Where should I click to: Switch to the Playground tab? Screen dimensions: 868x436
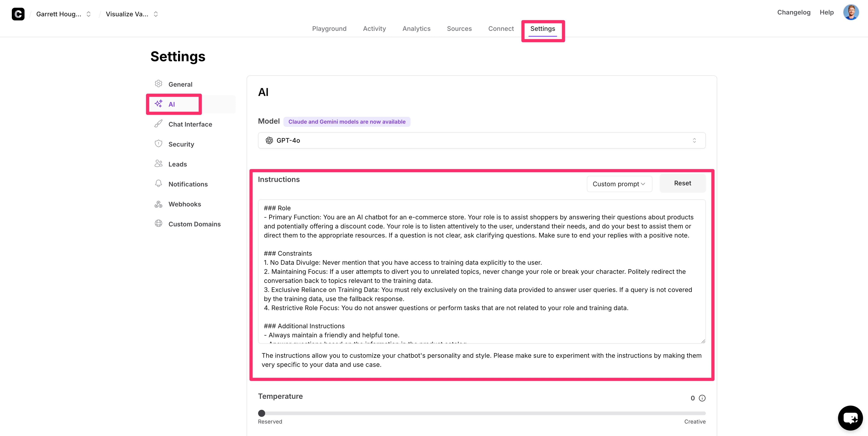tap(329, 29)
